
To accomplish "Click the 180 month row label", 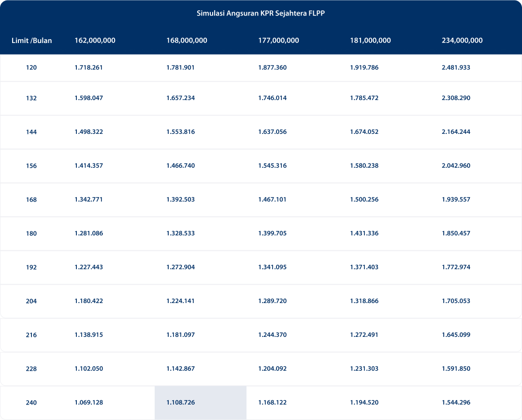I will (x=31, y=233).
